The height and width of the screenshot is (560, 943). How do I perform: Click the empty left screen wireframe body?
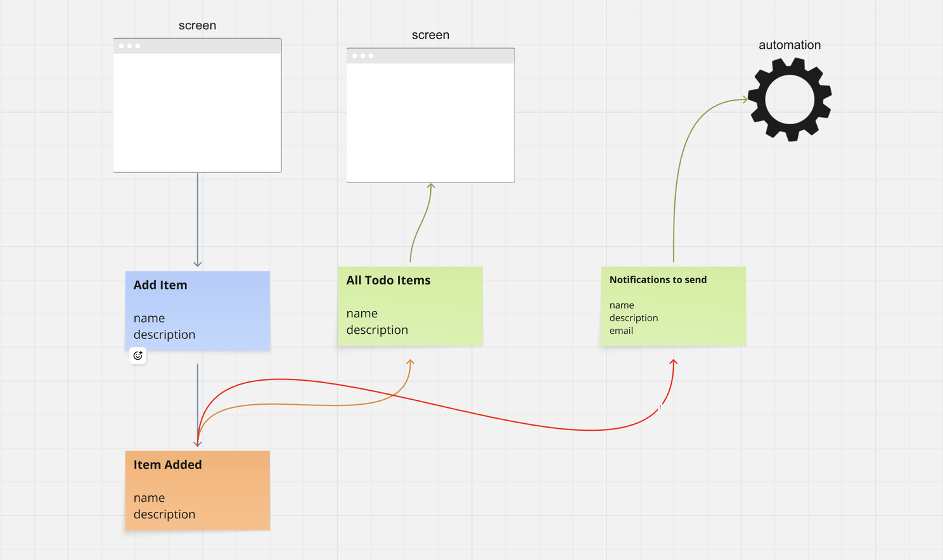point(197,111)
